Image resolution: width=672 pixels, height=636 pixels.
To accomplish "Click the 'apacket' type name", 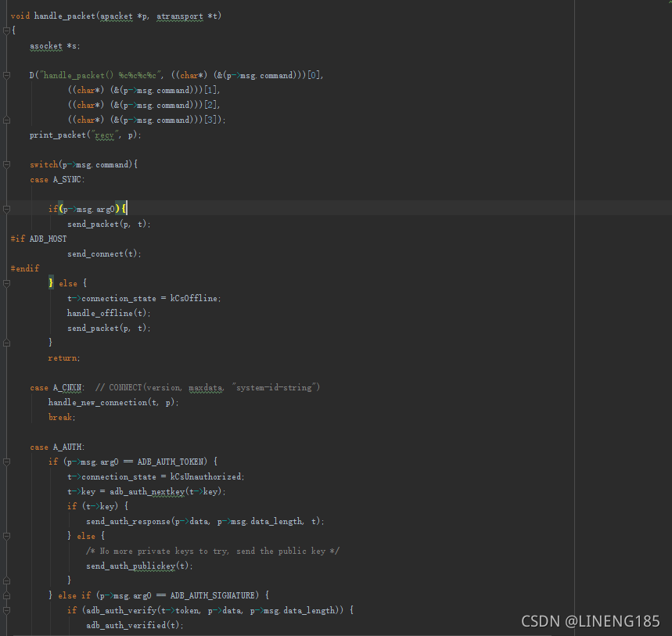I will [116, 16].
